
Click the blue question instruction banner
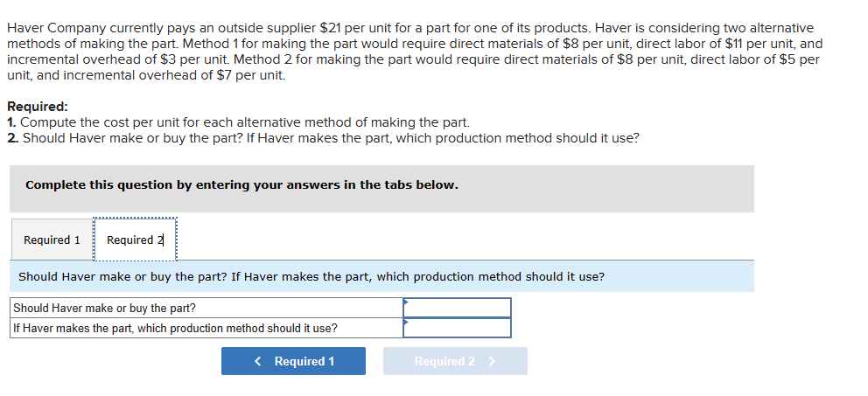[381, 276]
